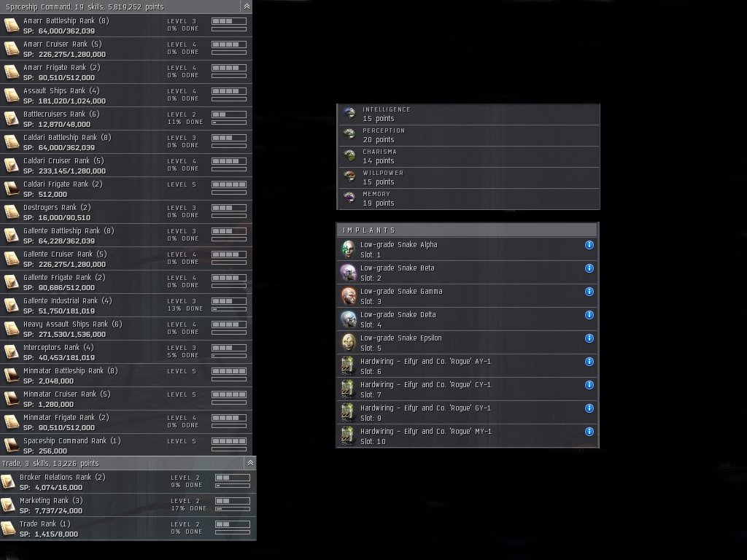The image size is (747, 560).
Task: Click Spaceship Command, 19 skills header text
Action: pos(85,7)
